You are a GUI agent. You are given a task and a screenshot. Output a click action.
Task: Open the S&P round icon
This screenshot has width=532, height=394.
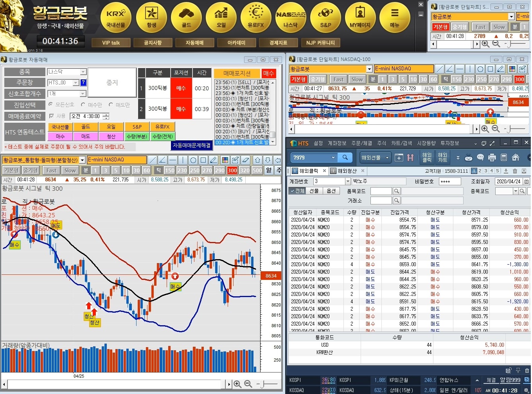(x=325, y=18)
